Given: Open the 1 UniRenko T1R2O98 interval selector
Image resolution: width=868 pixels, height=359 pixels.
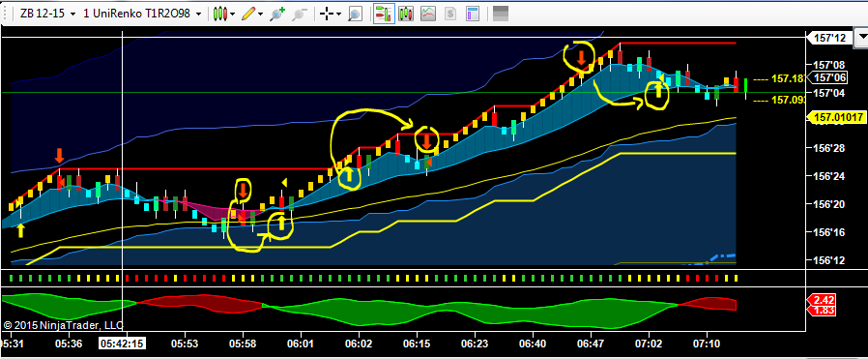Looking at the screenshot, I should pyautogui.click(x=141, y=14).
